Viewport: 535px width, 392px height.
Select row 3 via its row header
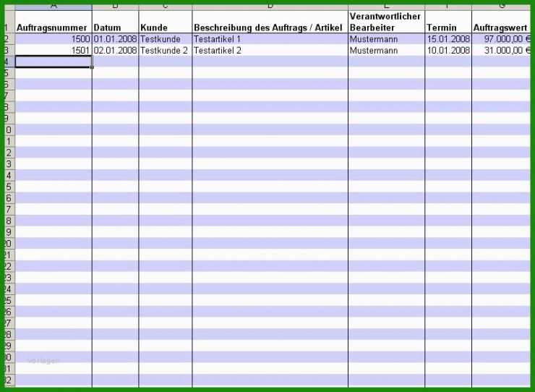9,50
